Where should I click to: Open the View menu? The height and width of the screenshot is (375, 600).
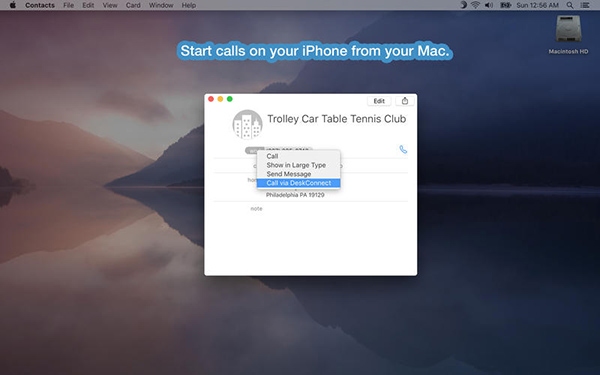110,5
